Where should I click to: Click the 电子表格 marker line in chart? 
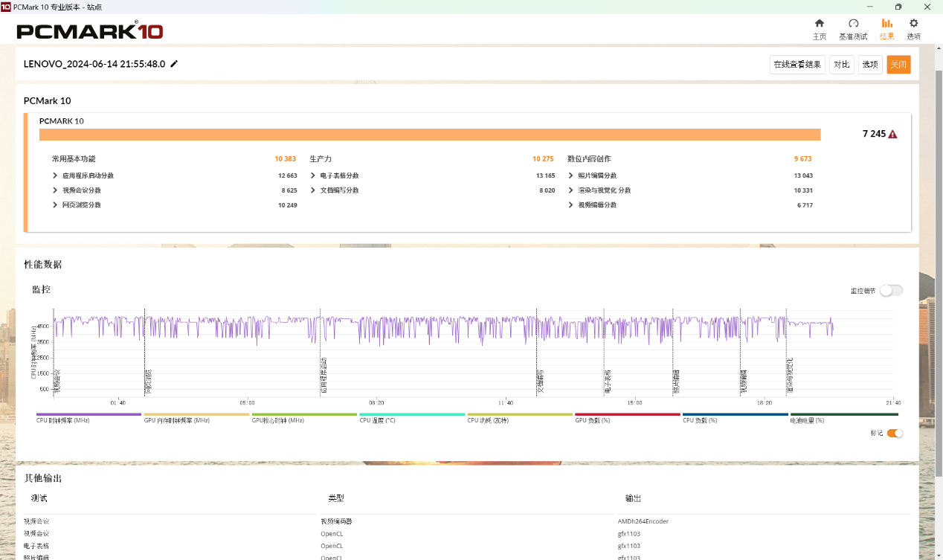[x=604, y=353]
